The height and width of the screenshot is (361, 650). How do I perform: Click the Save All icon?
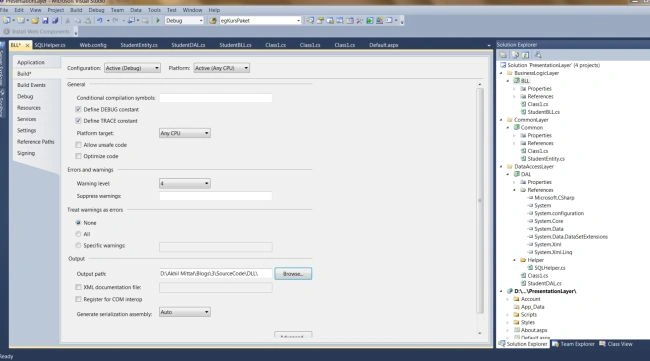[55, 20]
